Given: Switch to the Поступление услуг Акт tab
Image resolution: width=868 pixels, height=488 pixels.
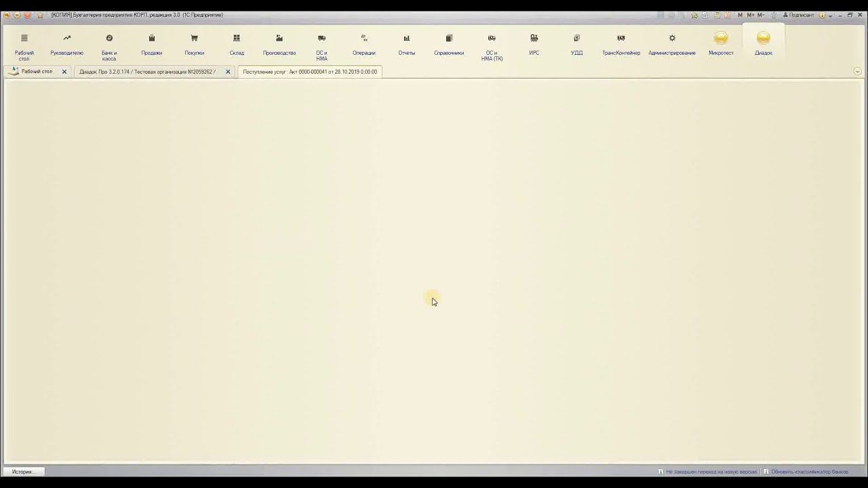Looking at the screenshot, I should [310, 72].
